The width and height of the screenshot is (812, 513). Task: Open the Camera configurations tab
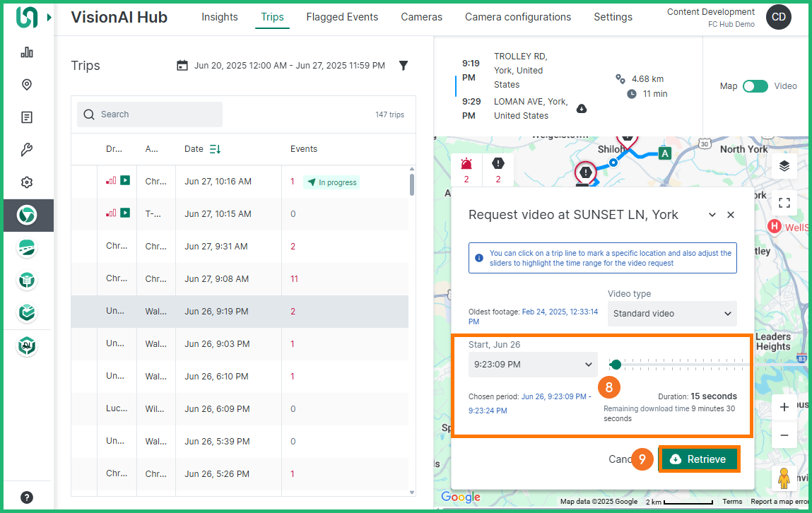[517, 17]
